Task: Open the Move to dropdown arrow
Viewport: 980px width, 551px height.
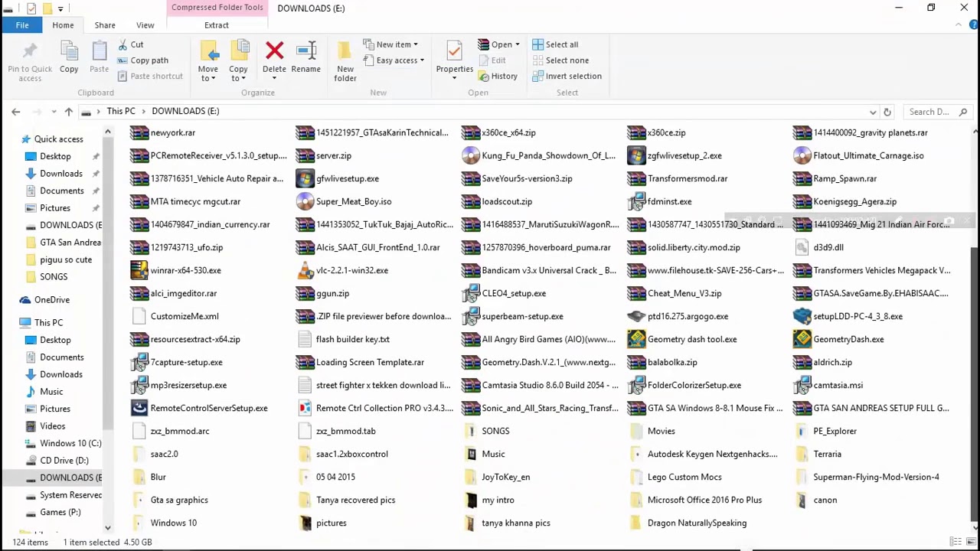Action: point(212,79)
